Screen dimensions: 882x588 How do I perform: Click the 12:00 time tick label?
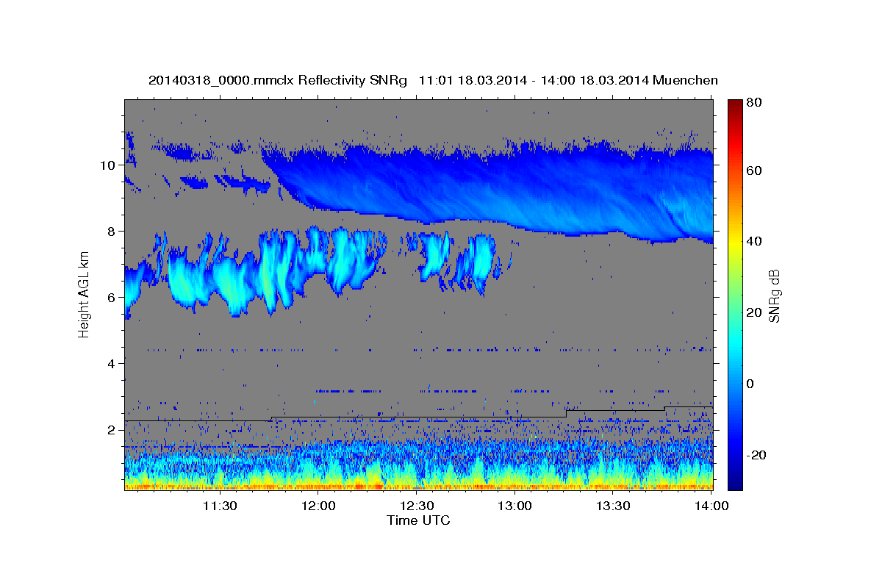point(318,506)
